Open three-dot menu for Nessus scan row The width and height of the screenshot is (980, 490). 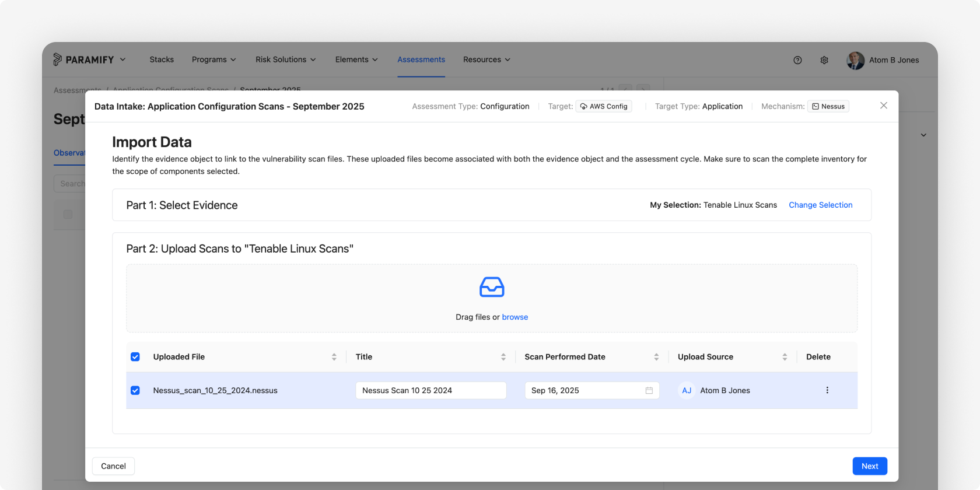click(x=827, y=390)
